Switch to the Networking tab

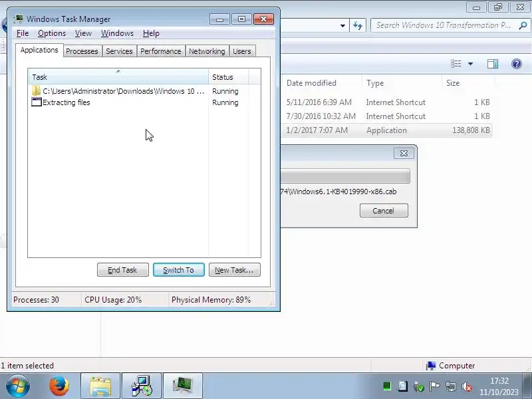point(207,51)
